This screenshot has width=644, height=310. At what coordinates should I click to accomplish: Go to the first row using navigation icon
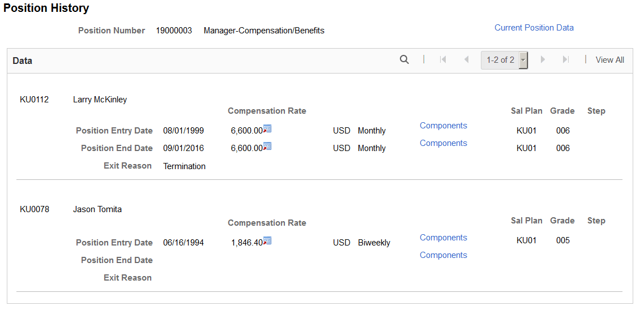tap(443, 59)
